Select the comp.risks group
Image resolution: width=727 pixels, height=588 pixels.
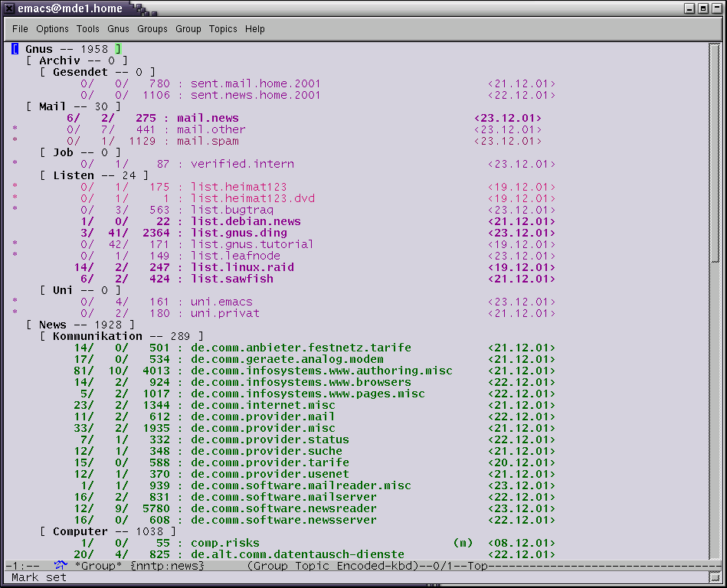click(225, 543)
